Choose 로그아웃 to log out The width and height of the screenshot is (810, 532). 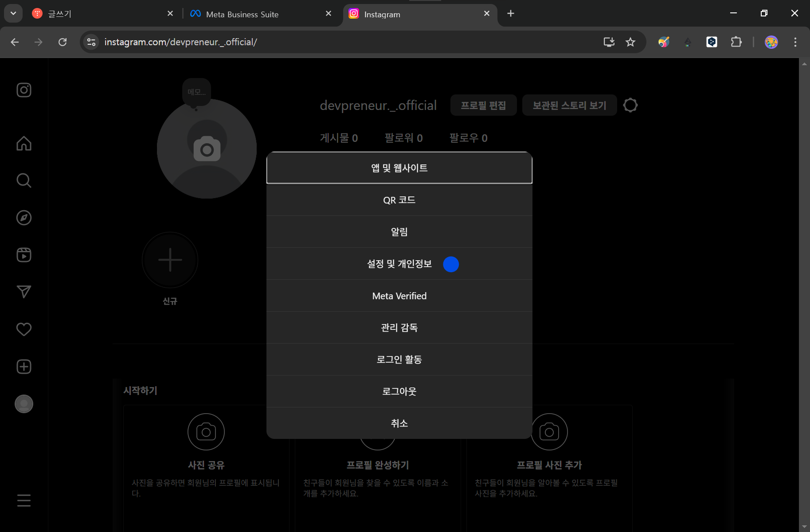[x=399, y=391]
